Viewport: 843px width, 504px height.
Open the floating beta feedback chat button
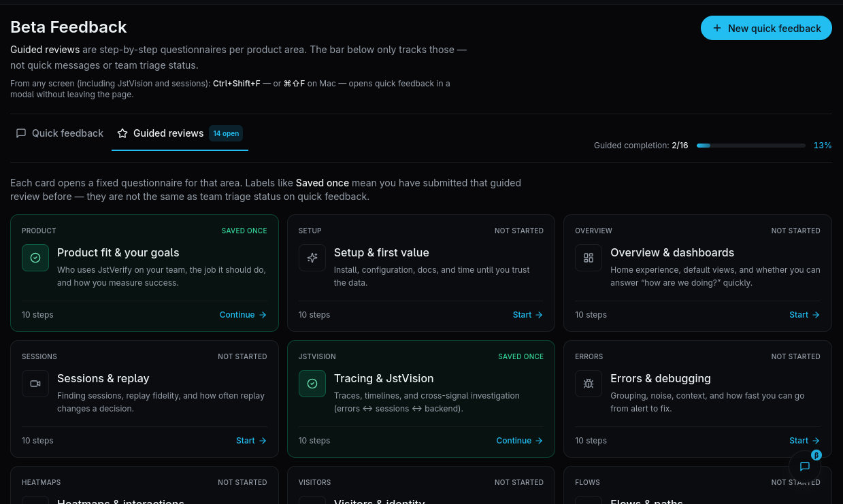click(805, 467)
